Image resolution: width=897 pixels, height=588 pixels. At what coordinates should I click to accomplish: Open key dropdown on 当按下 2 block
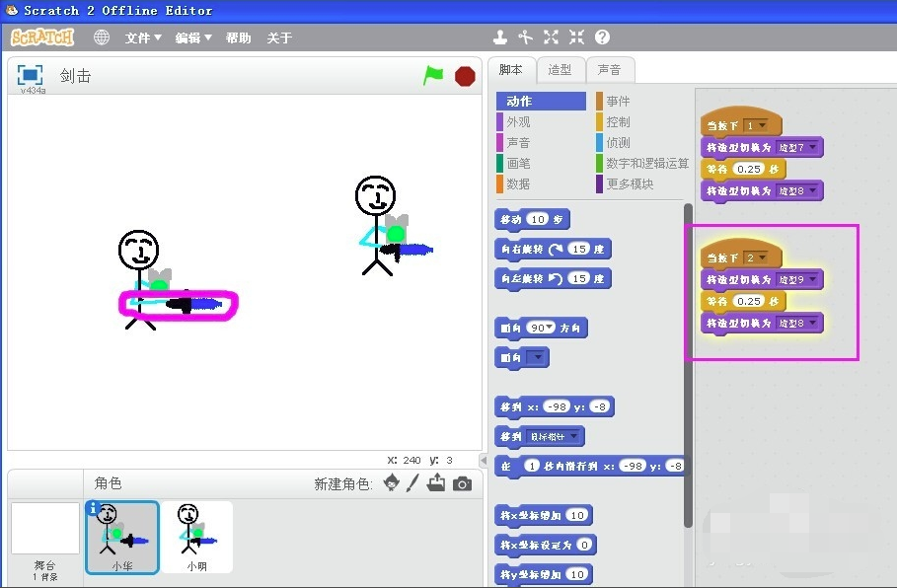point(756,257)
